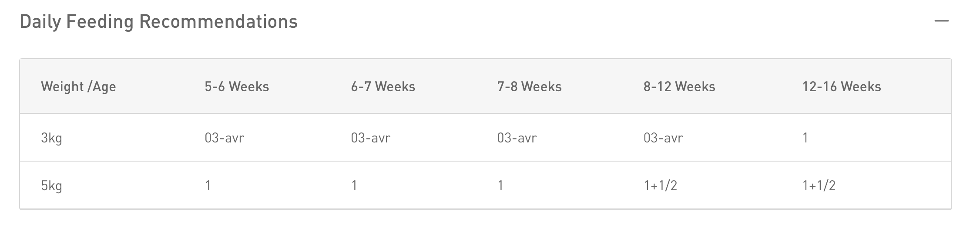Image resolution: width=980 pixels, height=238 pixels.
Task: Click the 8-12 Weeks column header
Action: pyautogui.click(x=679, y=87)
